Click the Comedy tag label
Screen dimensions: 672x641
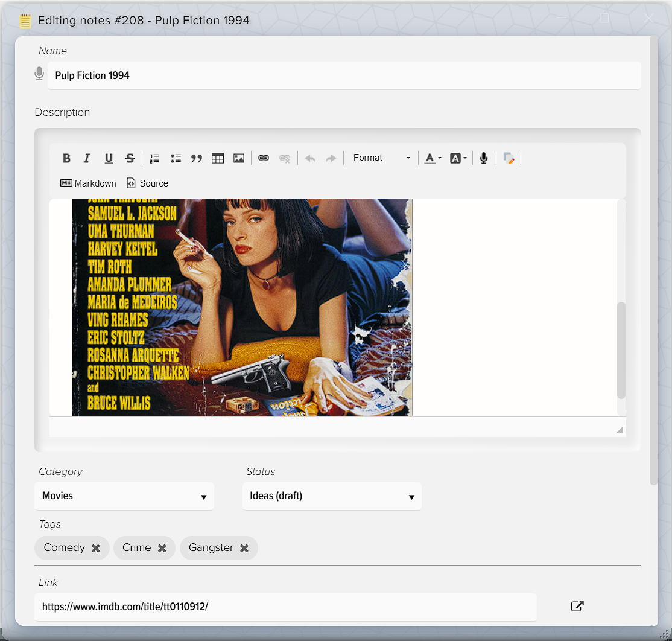coord(65,547)
